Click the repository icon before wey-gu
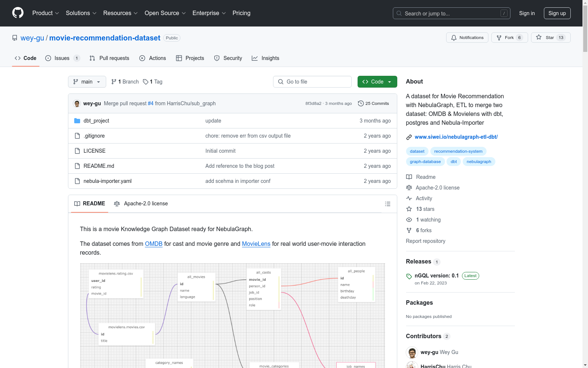 (15, 38)
